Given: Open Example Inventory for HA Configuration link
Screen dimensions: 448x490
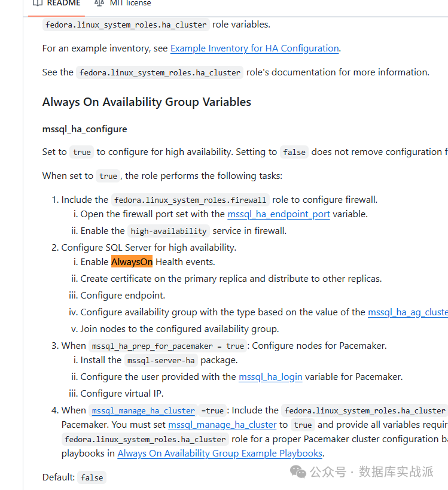Looking at the screenshot, I should pyautogui.click(x=254, y=48).
